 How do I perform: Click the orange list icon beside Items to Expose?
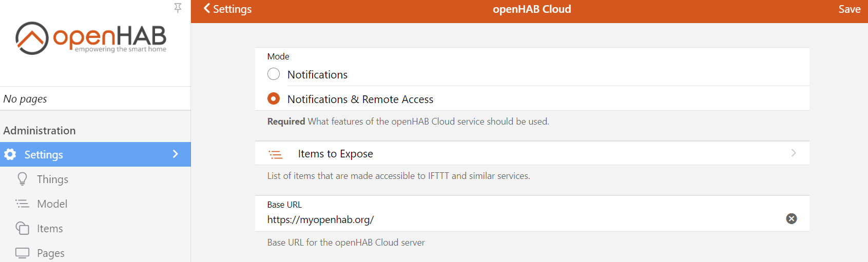tap(276, 154)
